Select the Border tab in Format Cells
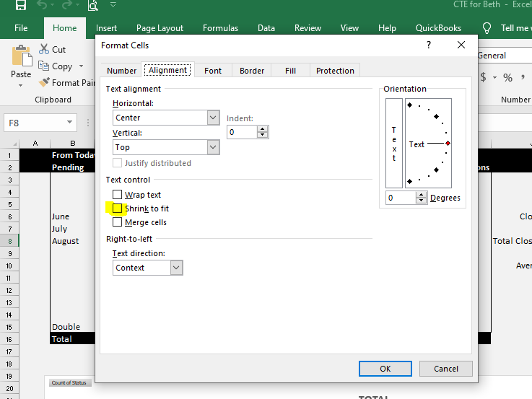The height and width of the screenshot is (399, 532). click(252, 71)
